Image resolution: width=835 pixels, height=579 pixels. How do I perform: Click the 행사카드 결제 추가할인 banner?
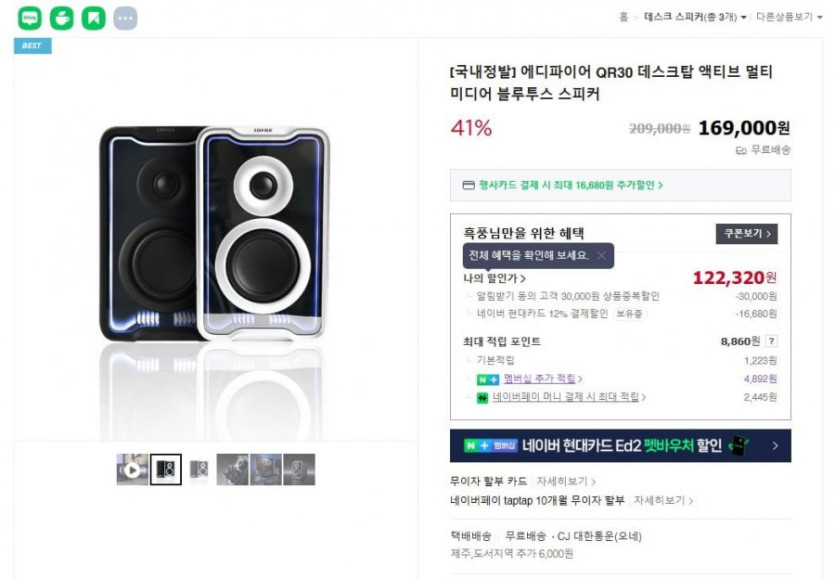click(x=620, y=185)
